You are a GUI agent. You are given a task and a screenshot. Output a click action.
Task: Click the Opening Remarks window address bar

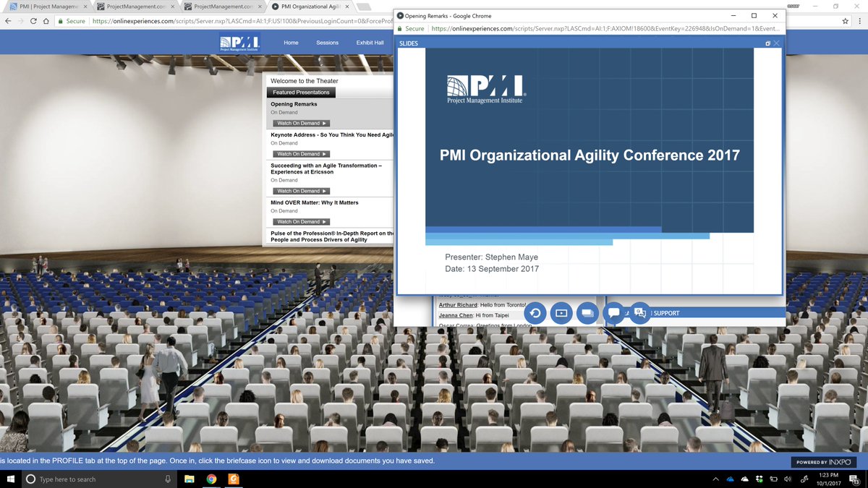590,29
